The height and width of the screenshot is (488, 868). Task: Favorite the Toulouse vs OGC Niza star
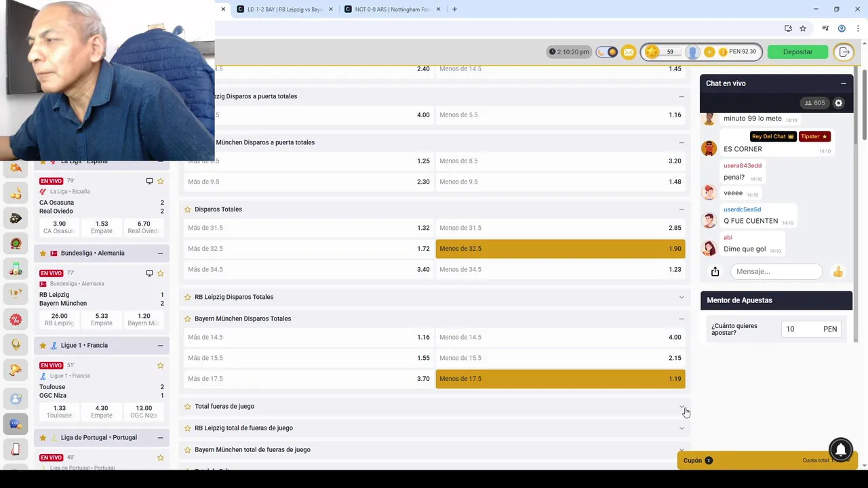161,365
